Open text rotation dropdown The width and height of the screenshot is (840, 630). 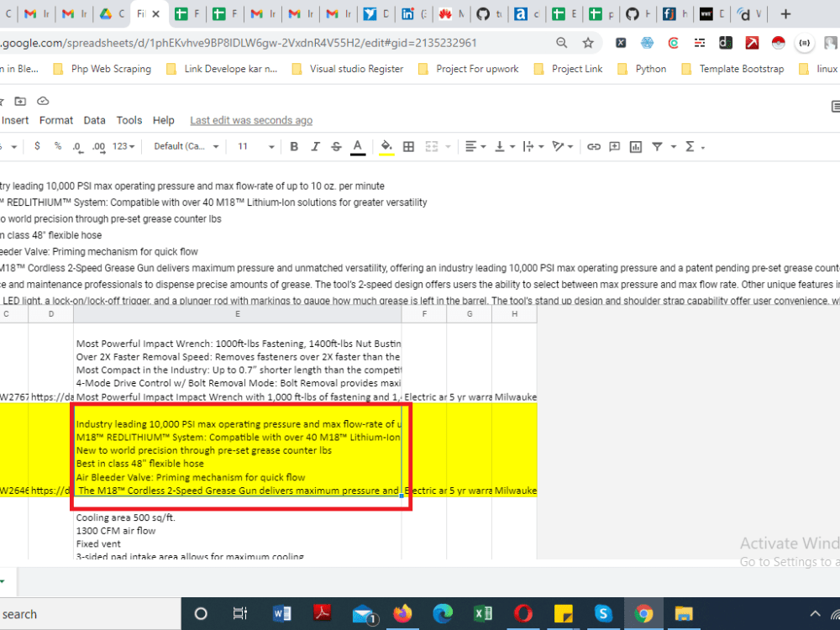(x=563, y=146)
